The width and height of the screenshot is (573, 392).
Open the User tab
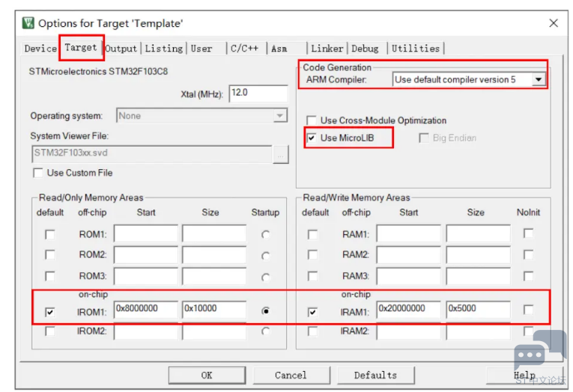click(201, 49)
